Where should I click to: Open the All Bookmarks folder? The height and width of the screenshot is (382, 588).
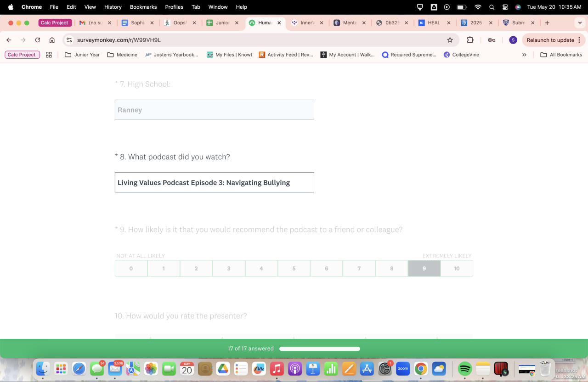coord(561,55)
